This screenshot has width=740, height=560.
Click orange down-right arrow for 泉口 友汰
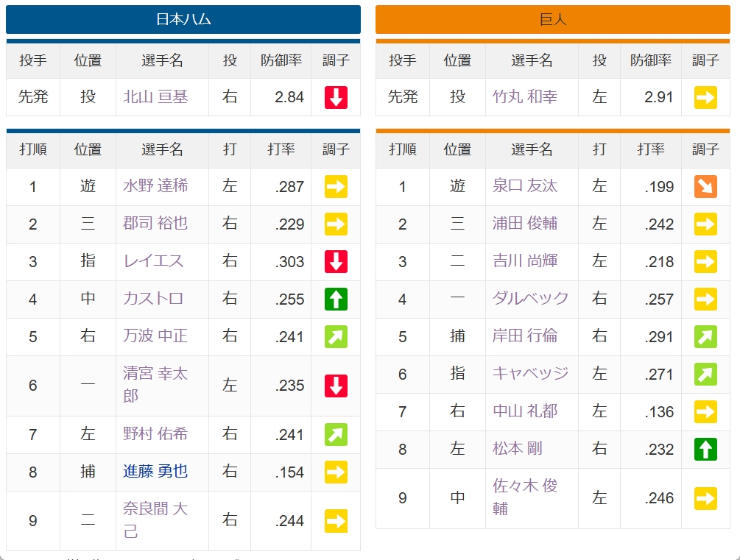(705, 186)
